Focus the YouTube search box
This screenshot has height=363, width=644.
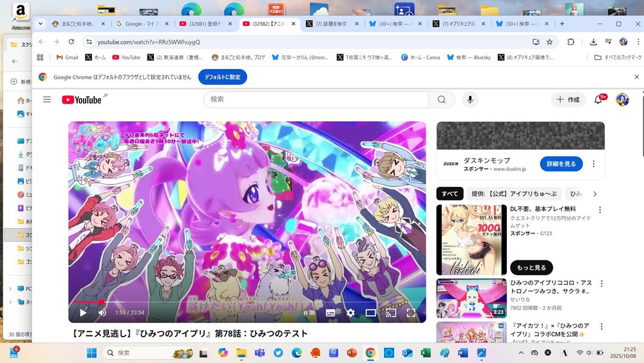click(x=316, y=99)
